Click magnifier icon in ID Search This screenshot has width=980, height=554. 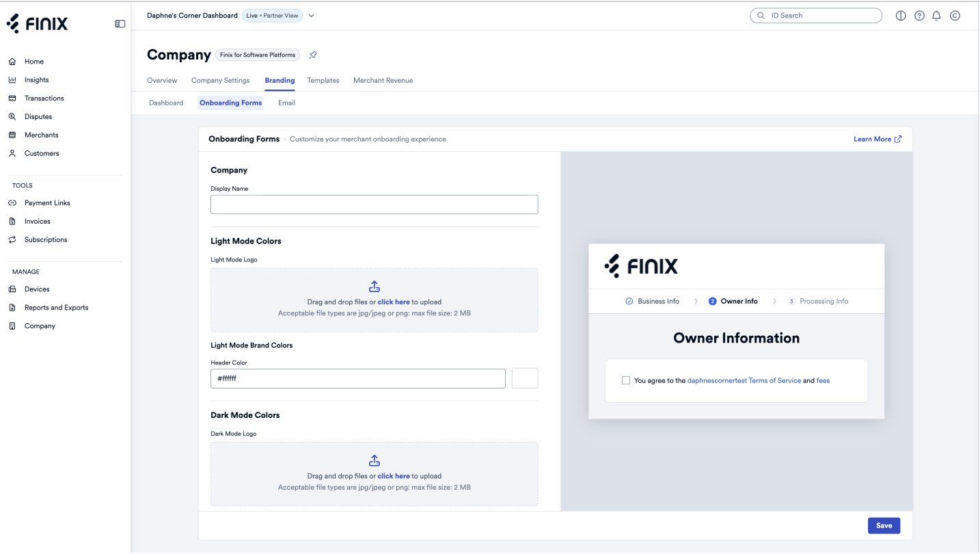click(x=761, y=16)
